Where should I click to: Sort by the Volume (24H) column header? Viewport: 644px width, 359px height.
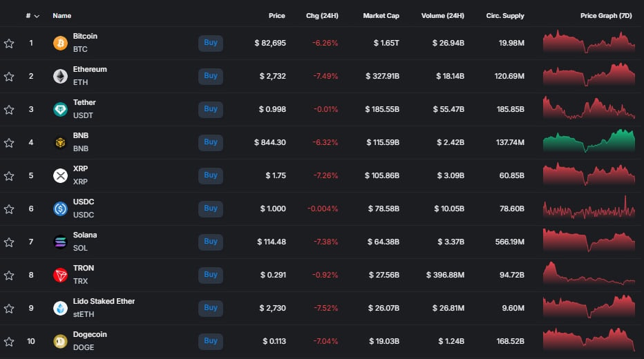pyautogui.click(x=442, y=16)
